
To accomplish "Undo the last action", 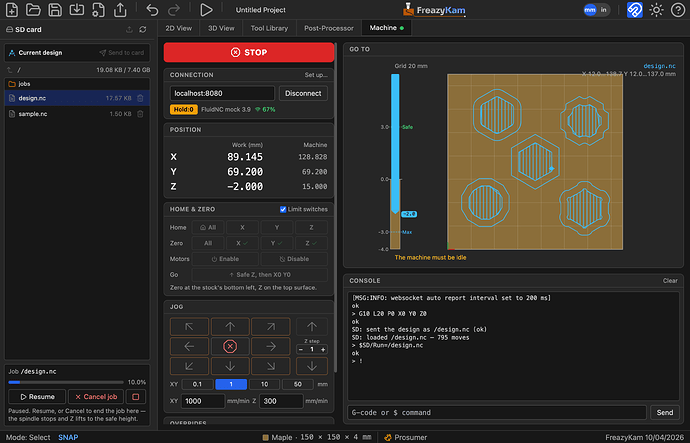I will [x=152, y=10].
